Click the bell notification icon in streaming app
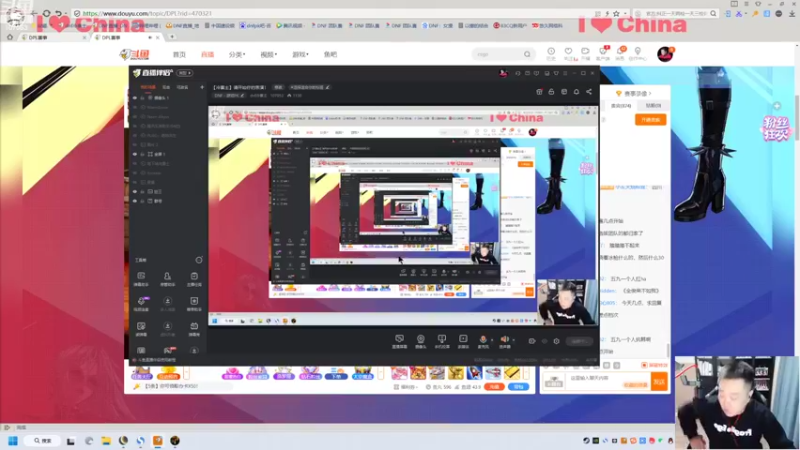 click(x=576, y=91)
